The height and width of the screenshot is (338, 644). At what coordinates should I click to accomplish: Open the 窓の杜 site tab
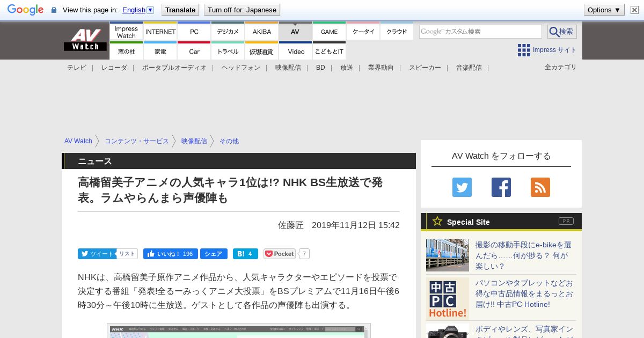(126, 51)
